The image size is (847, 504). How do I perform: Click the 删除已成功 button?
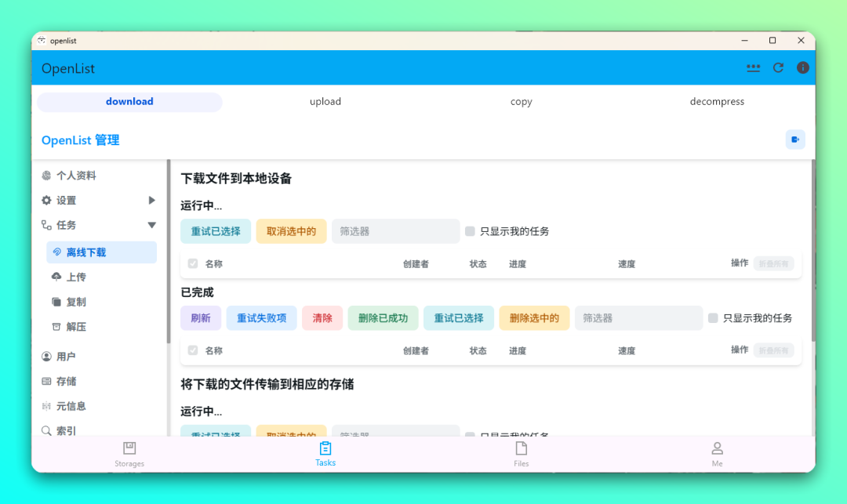[x=383, y=318]
